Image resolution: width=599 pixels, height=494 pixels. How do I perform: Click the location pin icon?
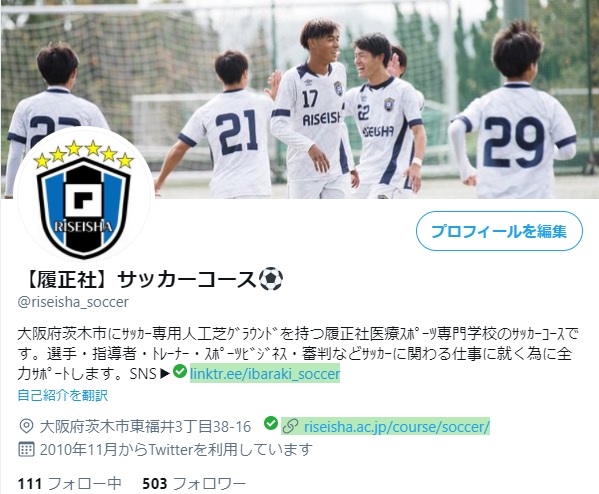tap(26, 426)
